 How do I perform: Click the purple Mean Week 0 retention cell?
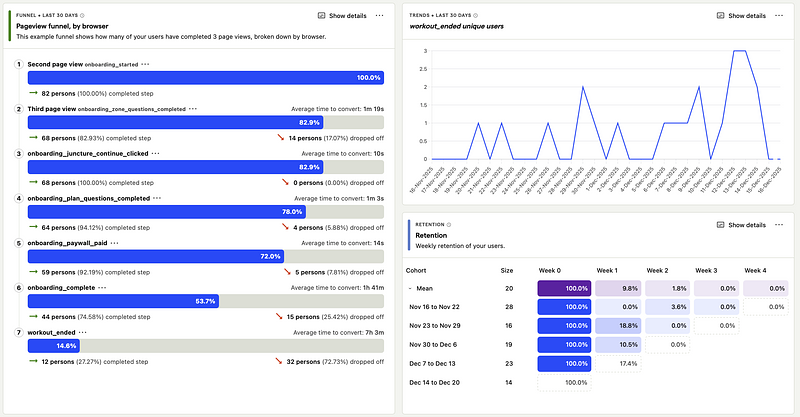click(563, 288)
